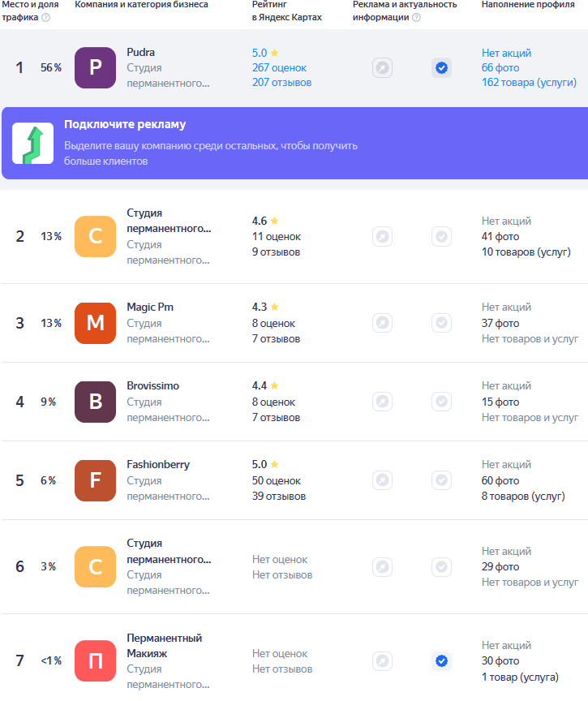Click '10 товаров (услуг)' text

(x=526, y=252)
